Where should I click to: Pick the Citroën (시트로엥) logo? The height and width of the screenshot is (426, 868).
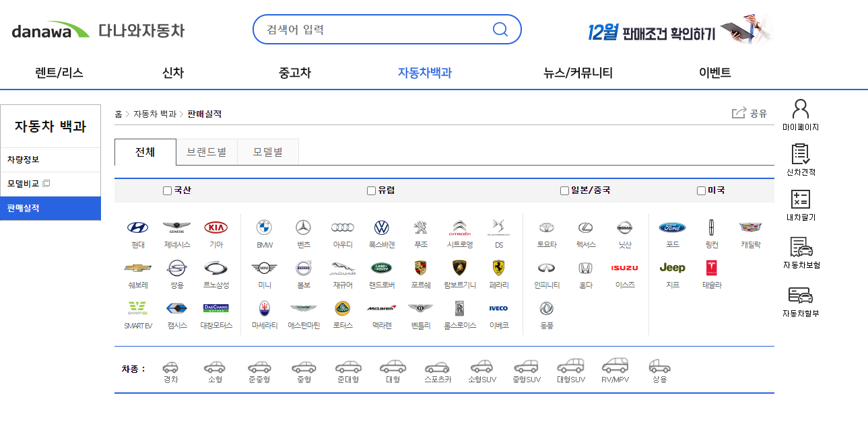(x=460, y=227)
